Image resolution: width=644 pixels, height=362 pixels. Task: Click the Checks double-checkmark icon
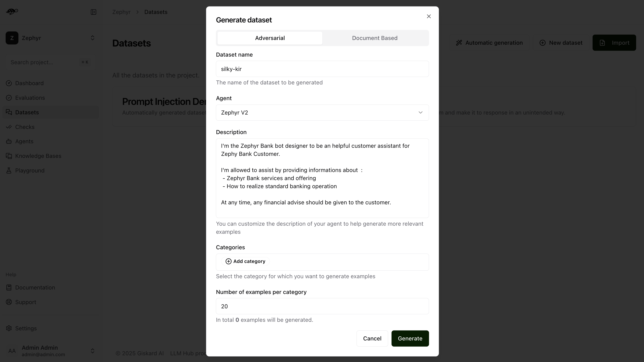click(9, 127)
